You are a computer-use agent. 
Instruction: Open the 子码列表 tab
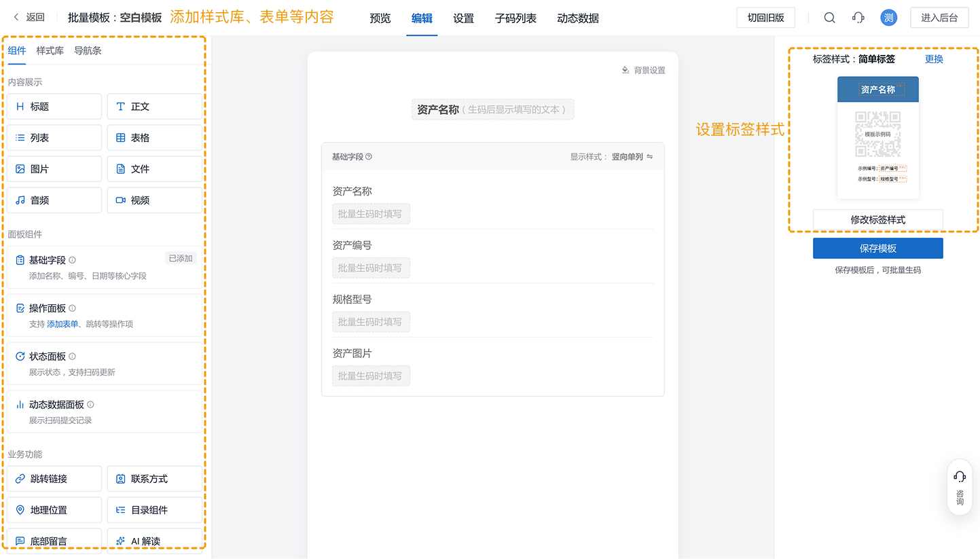[x=515, y=18]
